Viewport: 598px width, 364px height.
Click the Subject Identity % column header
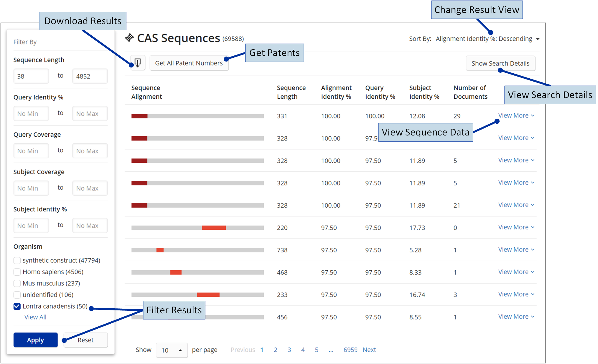click(424, 92)
